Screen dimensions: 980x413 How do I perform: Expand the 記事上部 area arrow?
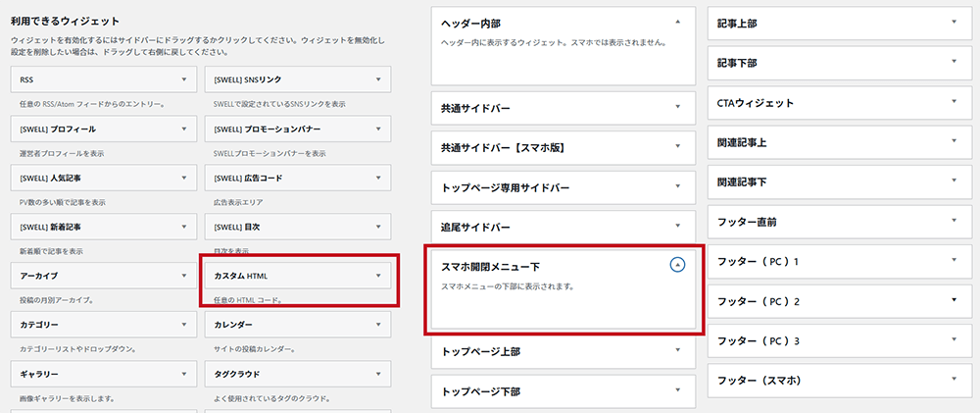point(954,22)
